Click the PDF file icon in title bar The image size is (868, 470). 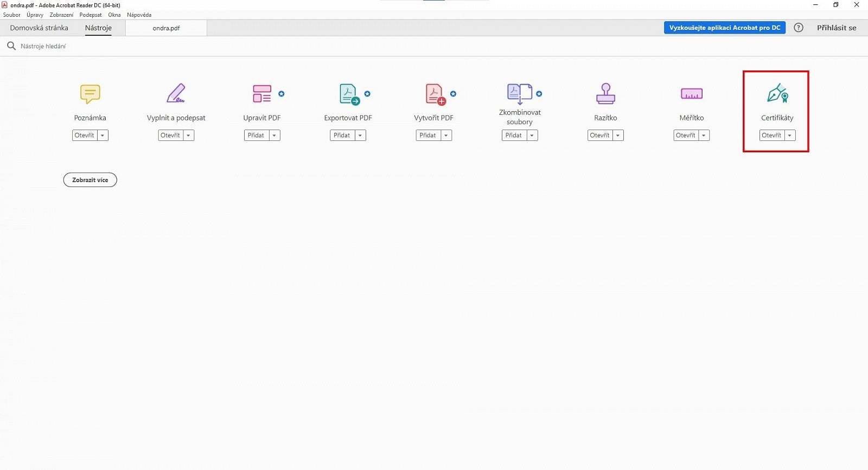coord(4,5)
